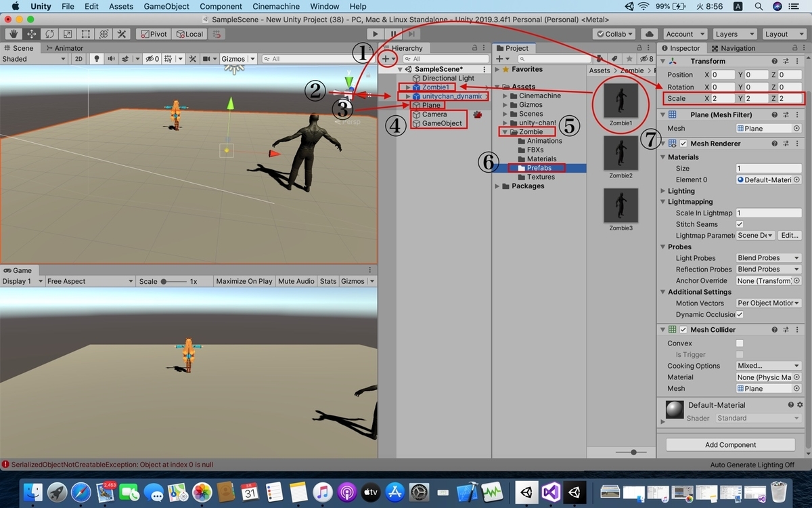812x508 pixels.
Task: Open the Layout dropdown
Action: (x=784, y=34)
